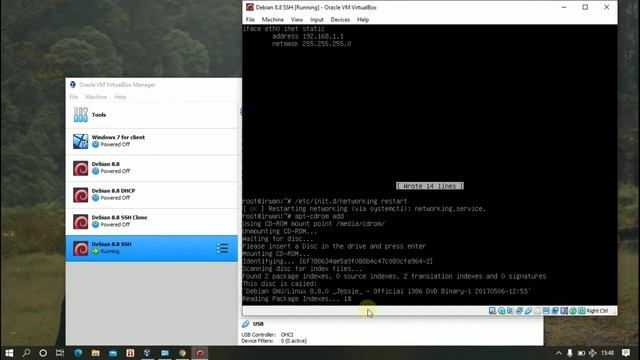Viewport: 640px width, 360px height.
Task: Open the Windows Start menu
Action: (9, 353)
